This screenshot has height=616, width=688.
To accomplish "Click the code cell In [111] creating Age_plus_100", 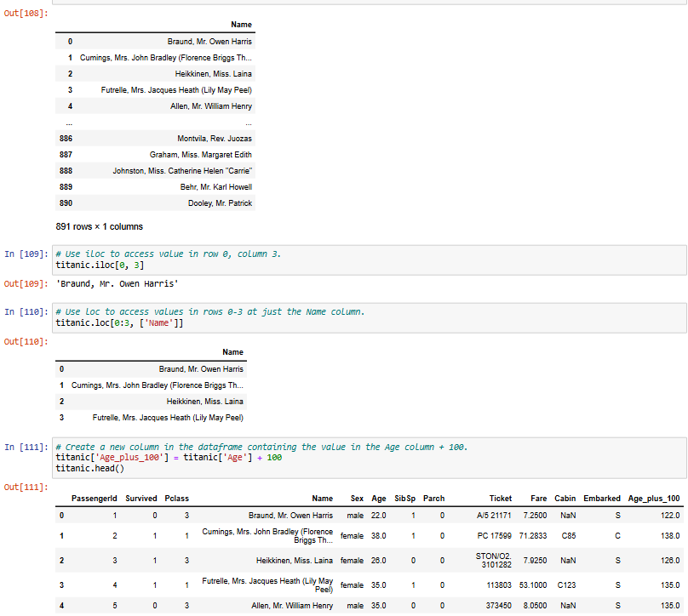I will (x=369, y=458).
